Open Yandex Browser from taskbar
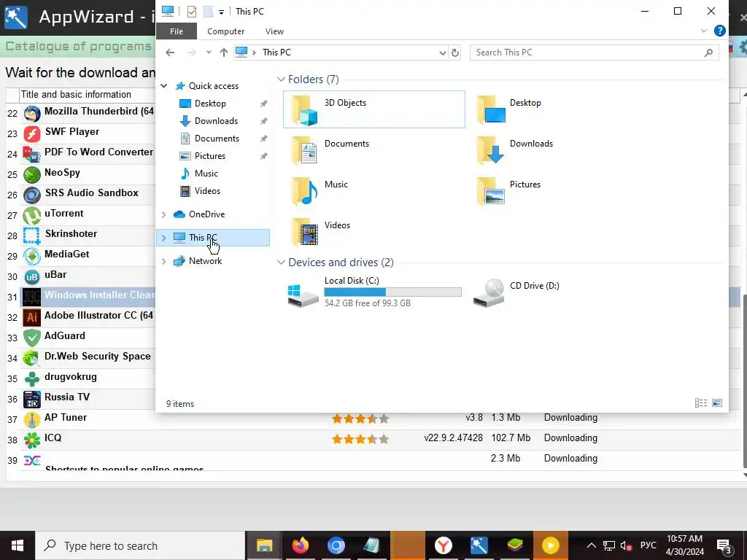 pos(443,545)
